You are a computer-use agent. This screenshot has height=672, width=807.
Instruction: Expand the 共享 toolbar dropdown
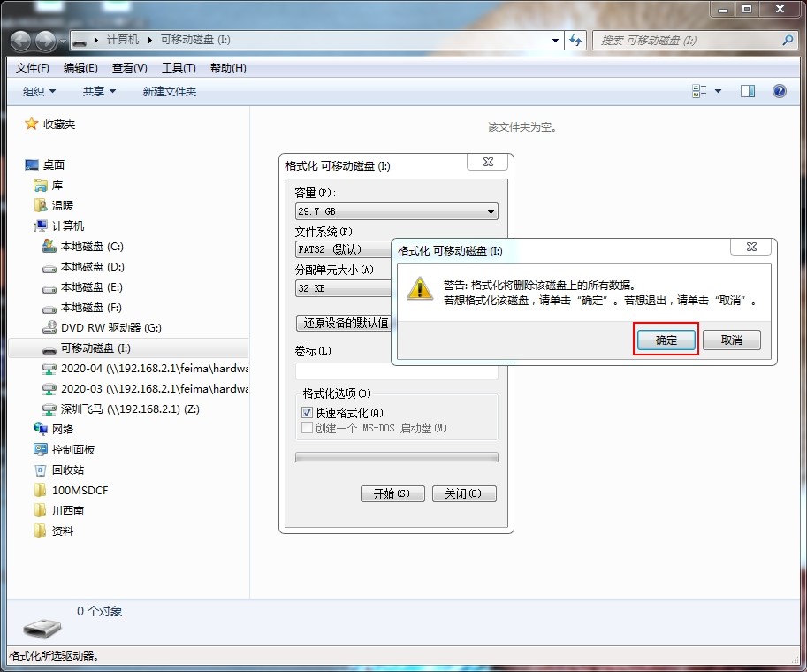click(99, 92)
